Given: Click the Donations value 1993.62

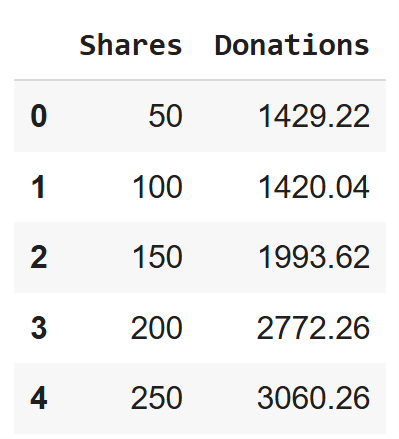Looking at the screenshot, I should click(314, 257).
